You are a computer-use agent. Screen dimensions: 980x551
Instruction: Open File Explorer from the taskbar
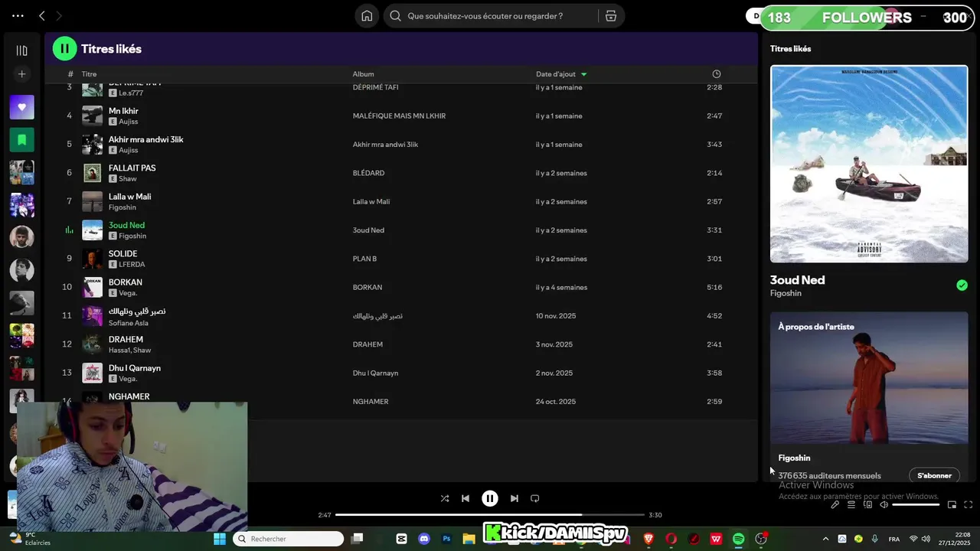tap(469, 539)
